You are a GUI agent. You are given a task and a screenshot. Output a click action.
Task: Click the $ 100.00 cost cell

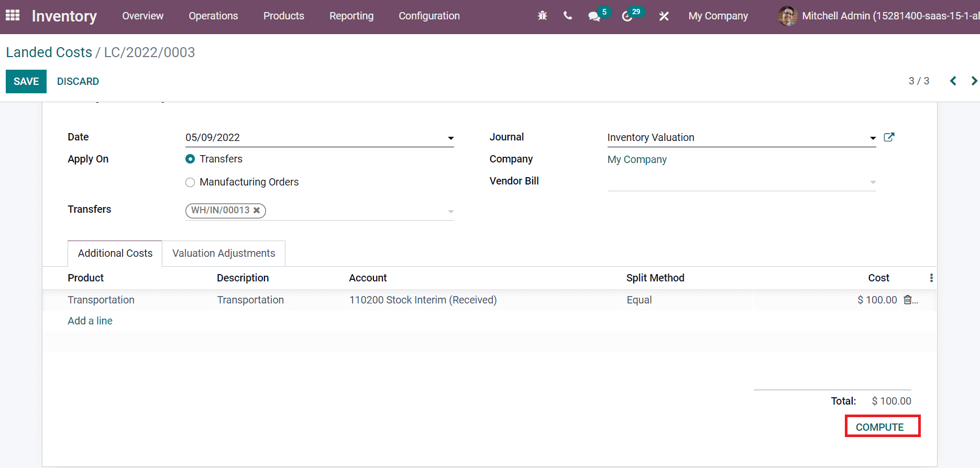click(877, 300)
